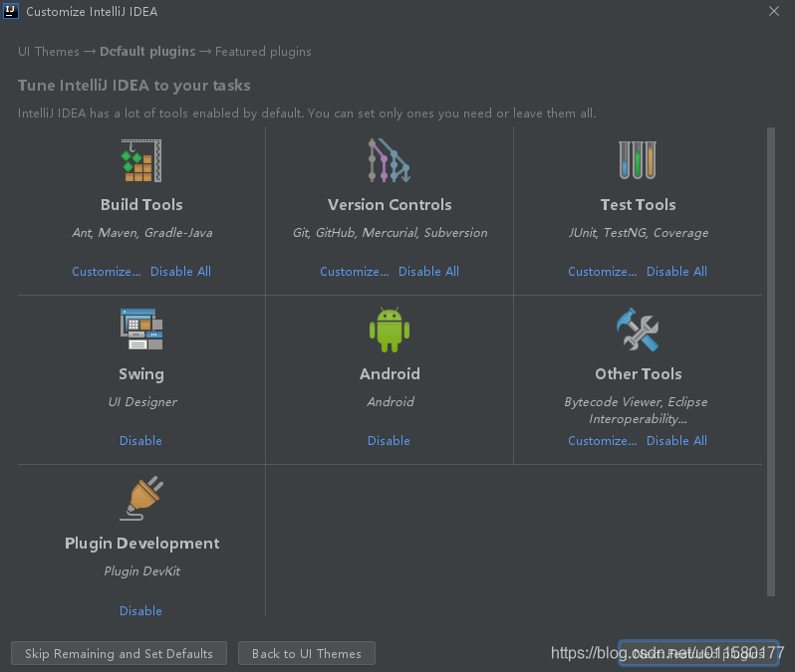Image resolution: width=795 pixels, height=672 pixels.
Task: Click 'Bytecode Viewer, Eclipse Interoperability...' description
Action: 637,410
